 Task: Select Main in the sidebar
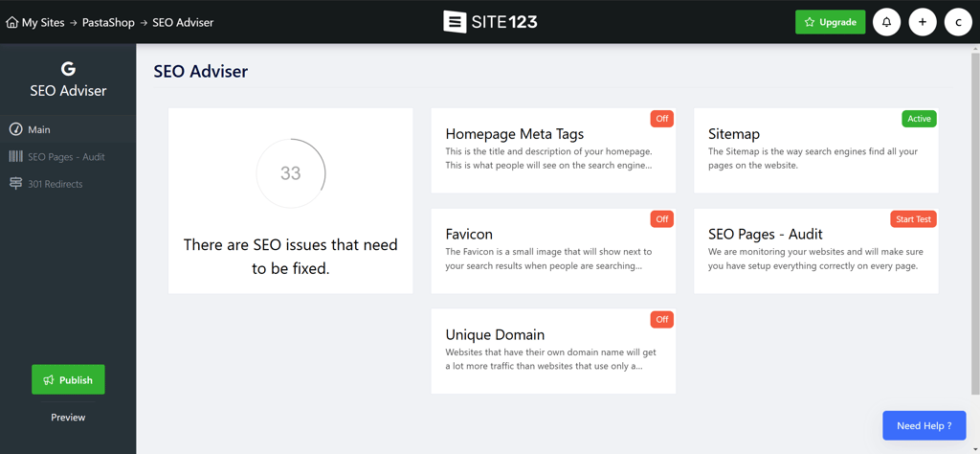68,129
